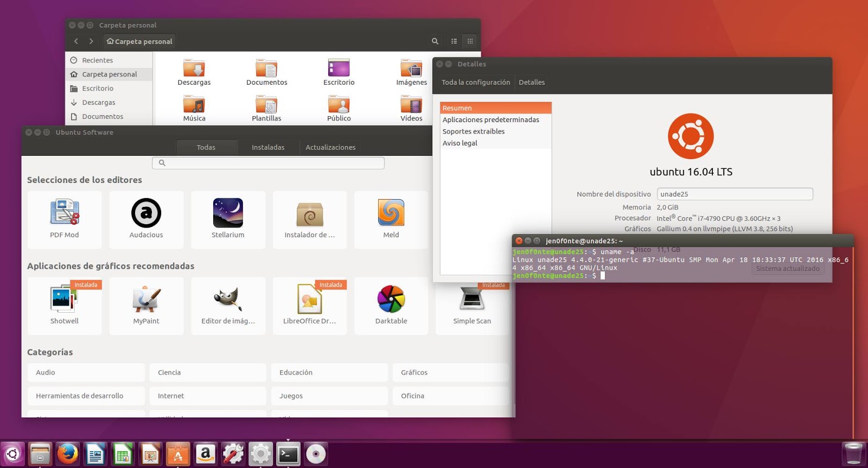The image size is (868, 468).
Task: Open Audio category
Action: click(x=86, y=372)
